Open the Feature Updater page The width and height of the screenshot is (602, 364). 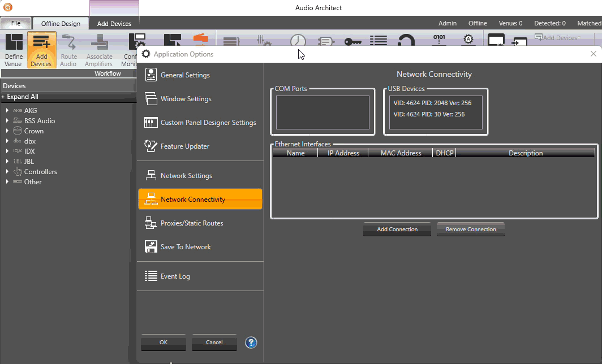pyautogui.click(x=184, y=146)
